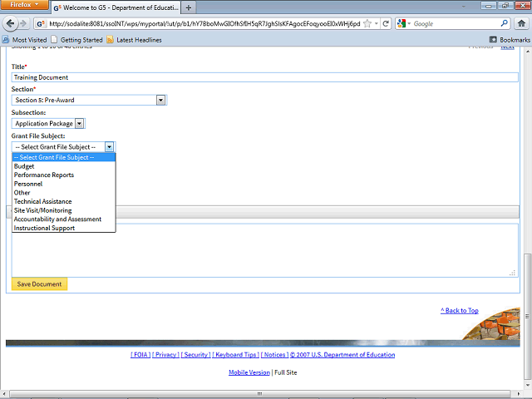Open the Firefox menu button
Screen dimensions: 532x399
[x=24, y=5]
